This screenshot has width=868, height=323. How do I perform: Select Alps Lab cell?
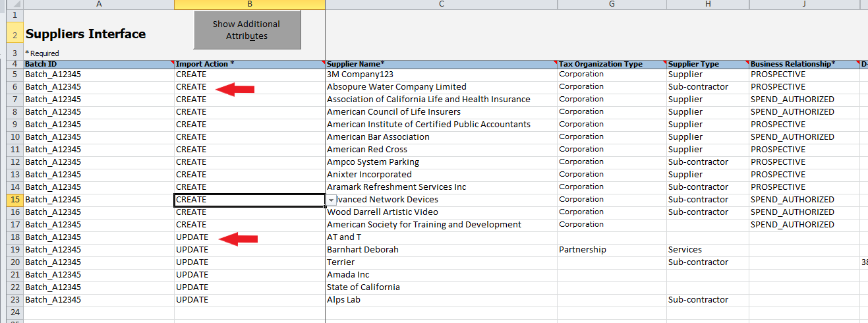442,300
